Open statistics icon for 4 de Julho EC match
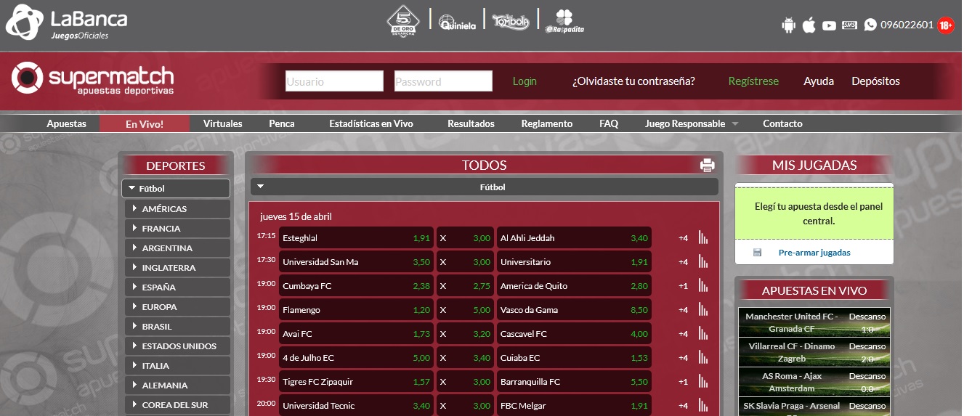 point(703,357)
